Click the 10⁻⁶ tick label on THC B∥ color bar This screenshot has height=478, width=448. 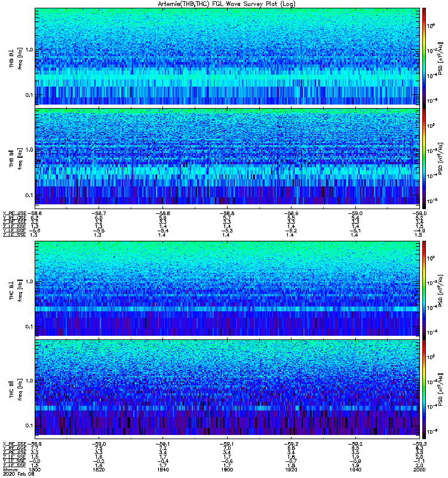431,431
